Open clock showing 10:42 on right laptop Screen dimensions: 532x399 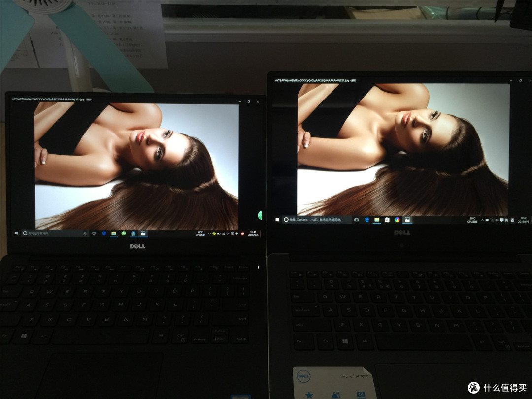coord(524,220)
